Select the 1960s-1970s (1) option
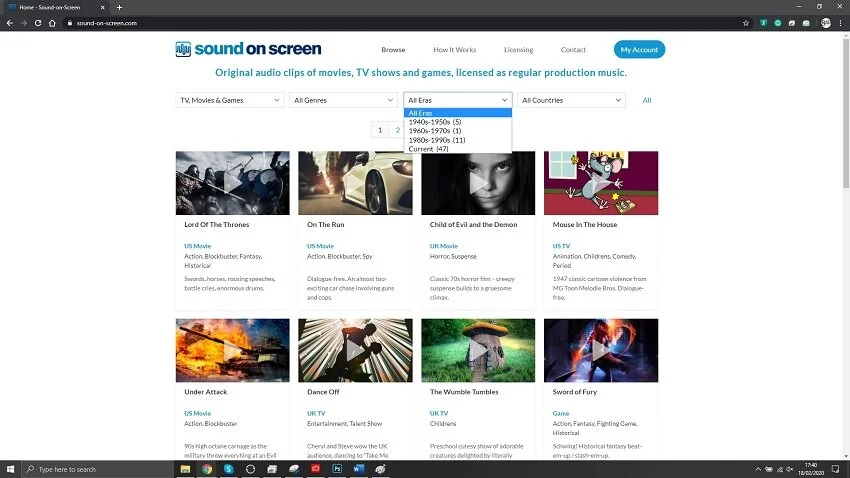 coord(458,131)
